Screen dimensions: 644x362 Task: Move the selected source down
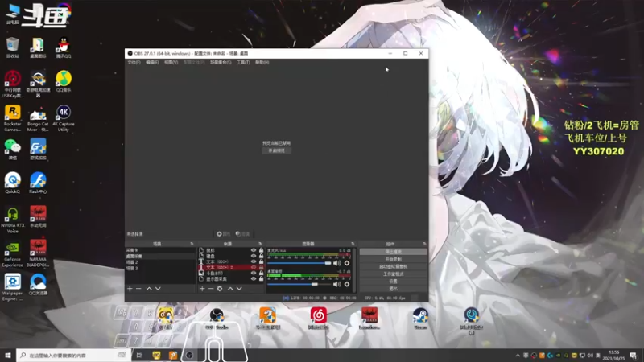pos(239,289)
